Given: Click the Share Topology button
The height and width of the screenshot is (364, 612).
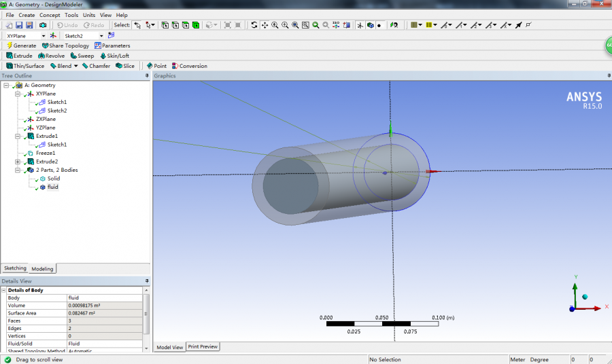Looking at the screenshot, I should pyautogui.click(x=65, y=45).
